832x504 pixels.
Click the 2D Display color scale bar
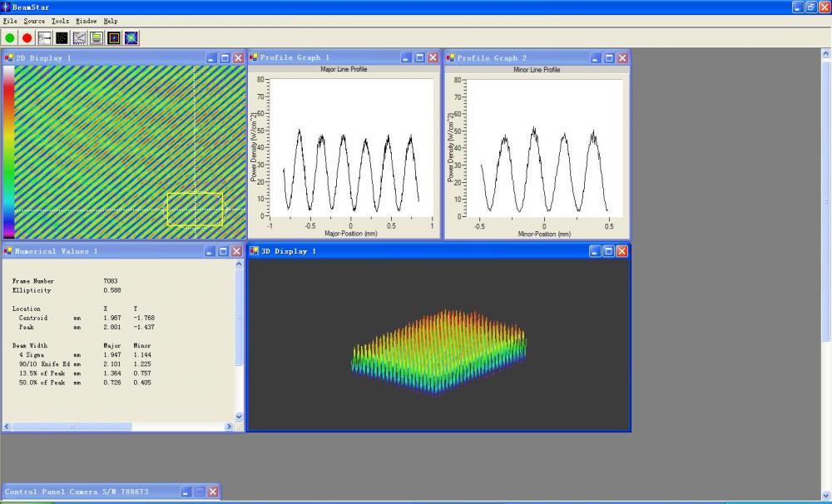8,151
